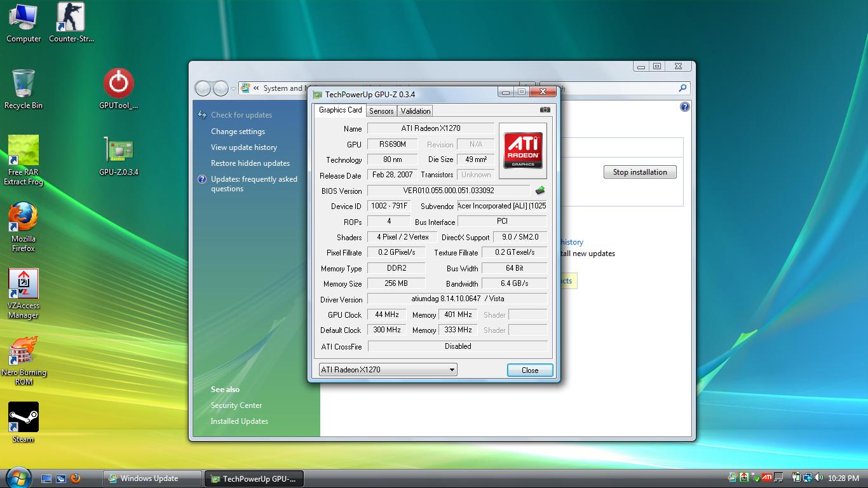Click the Driver Version field

point(458,299)
